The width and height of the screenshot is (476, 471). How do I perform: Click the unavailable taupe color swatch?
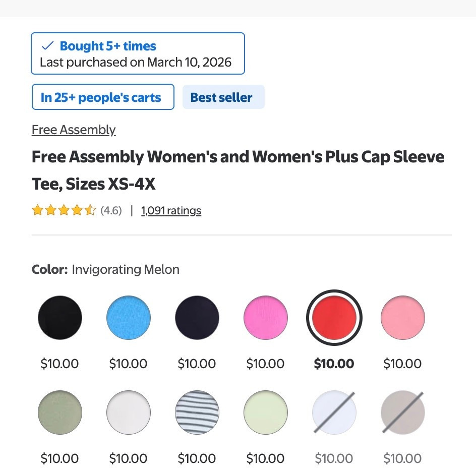[x=402, y=412]
